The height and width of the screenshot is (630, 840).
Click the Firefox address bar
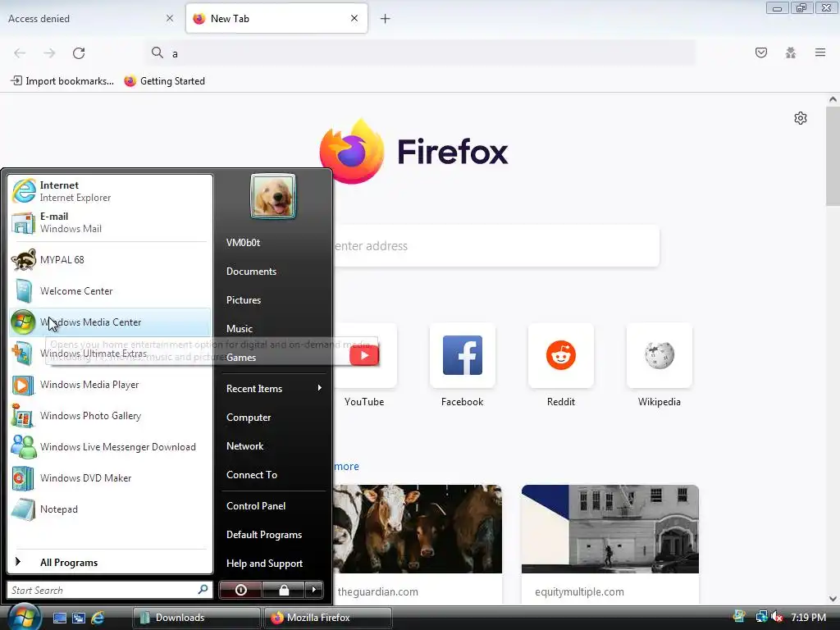click(x=421, y=53)
